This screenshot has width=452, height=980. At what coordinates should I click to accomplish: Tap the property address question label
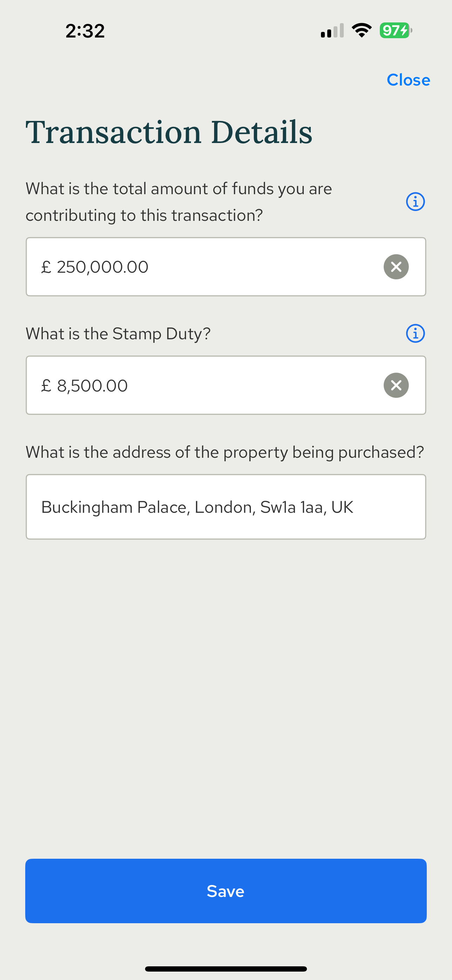[225, 452]
